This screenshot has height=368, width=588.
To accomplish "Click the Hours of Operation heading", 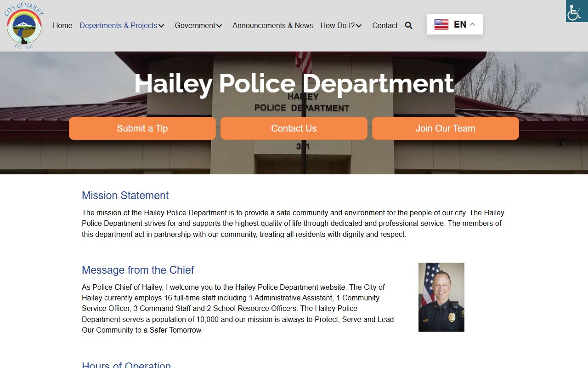I will click(126, 364).
